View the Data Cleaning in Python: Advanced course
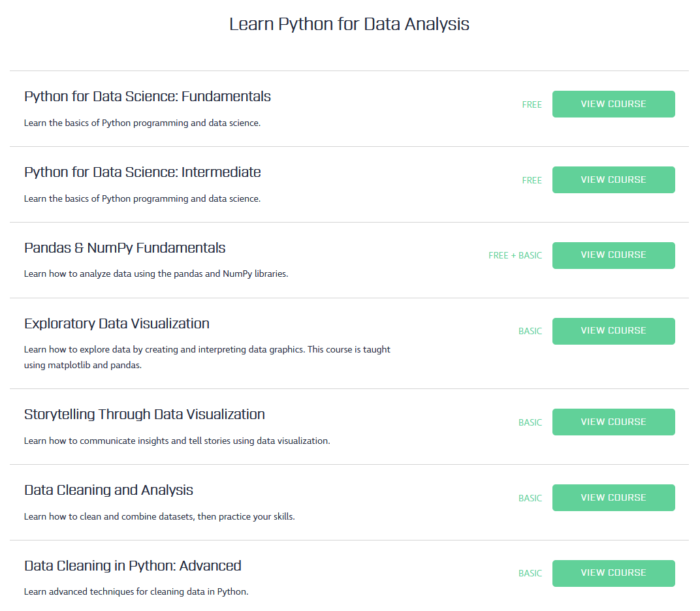This screenshot has width=700, height=611. click(613, 573)
